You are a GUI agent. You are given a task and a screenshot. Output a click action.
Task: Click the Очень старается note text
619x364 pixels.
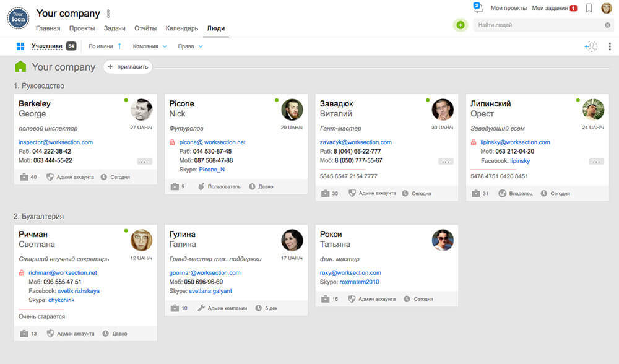42,316
